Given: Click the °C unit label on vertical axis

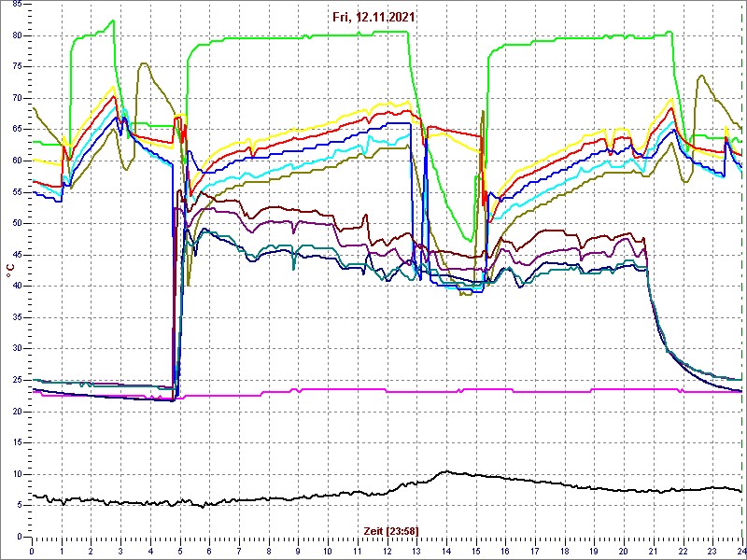Looking at the screenshot, I should (10, 272).
